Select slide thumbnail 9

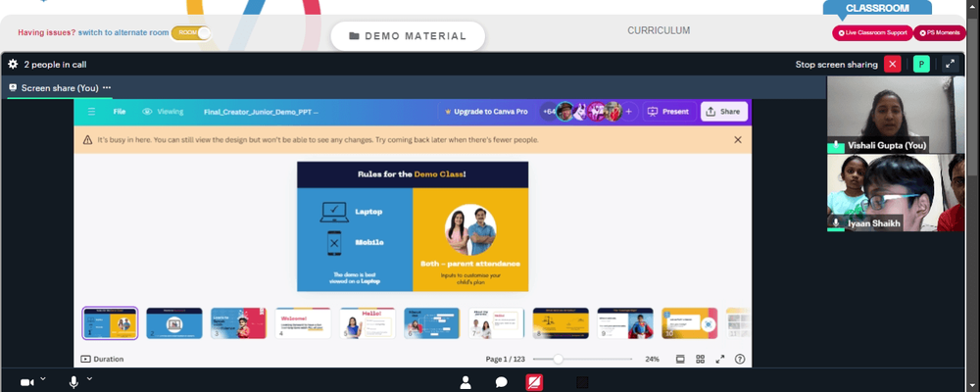[x=625, y=323]
